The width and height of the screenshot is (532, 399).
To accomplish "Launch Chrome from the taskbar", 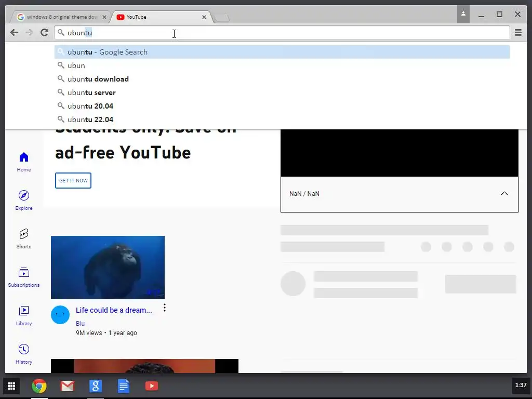I will tap(39, 386).
